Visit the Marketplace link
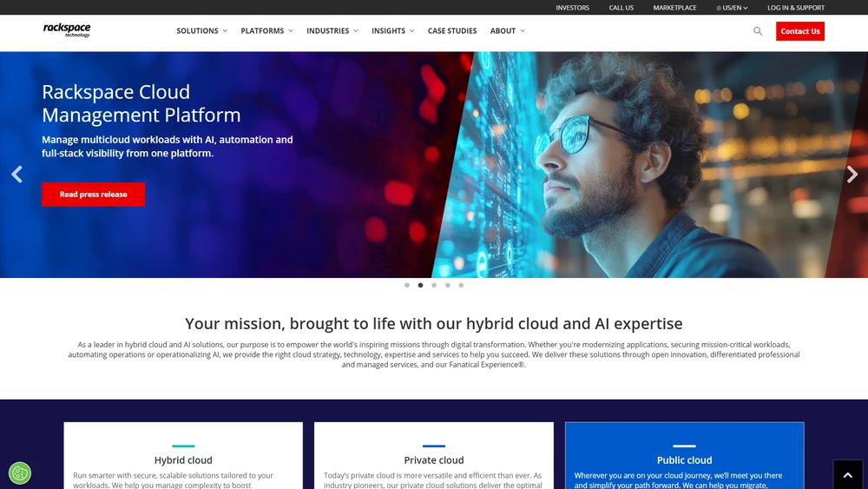This screenshot has height=489, width=868. pos(674,8)
